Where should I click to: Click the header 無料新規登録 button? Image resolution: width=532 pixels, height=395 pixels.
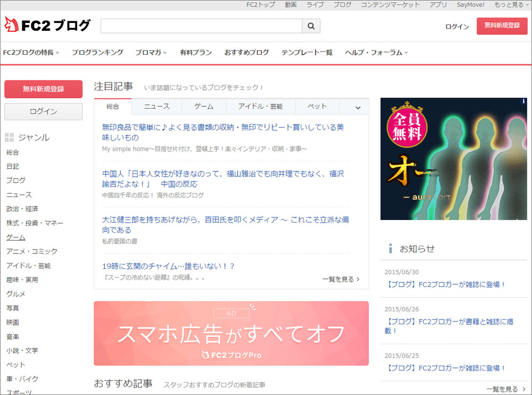click(x=502, y=26)
